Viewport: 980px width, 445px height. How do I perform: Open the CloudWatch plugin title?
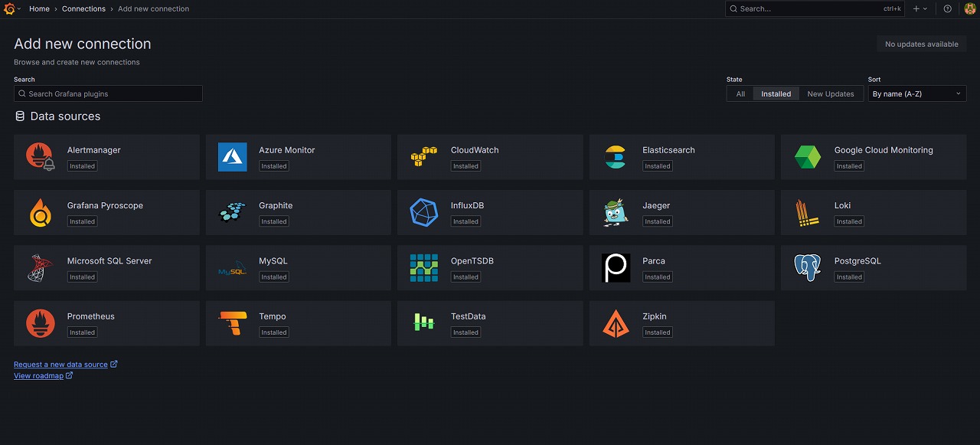coord(475,150)
